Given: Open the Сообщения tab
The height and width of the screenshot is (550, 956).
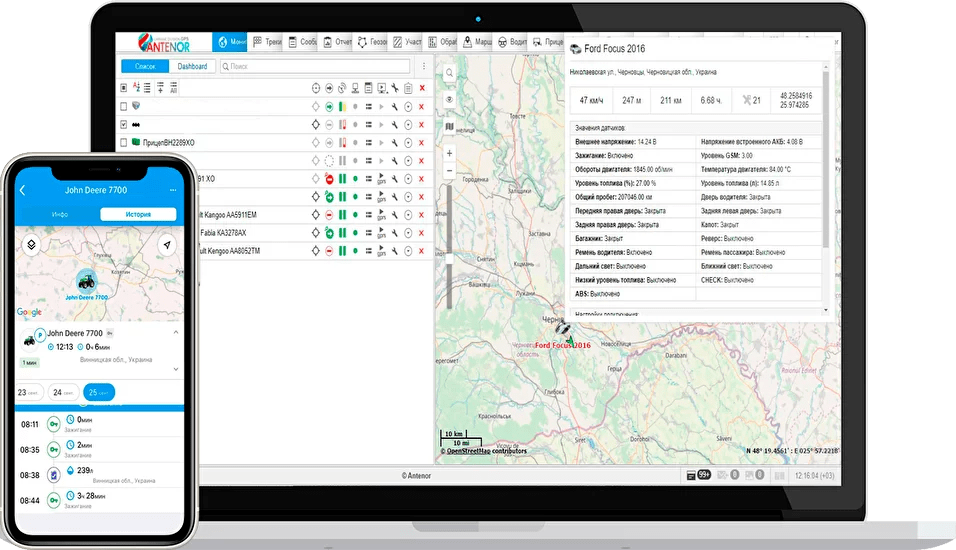Looking at the screenshot, I should [x=302, y=41].
